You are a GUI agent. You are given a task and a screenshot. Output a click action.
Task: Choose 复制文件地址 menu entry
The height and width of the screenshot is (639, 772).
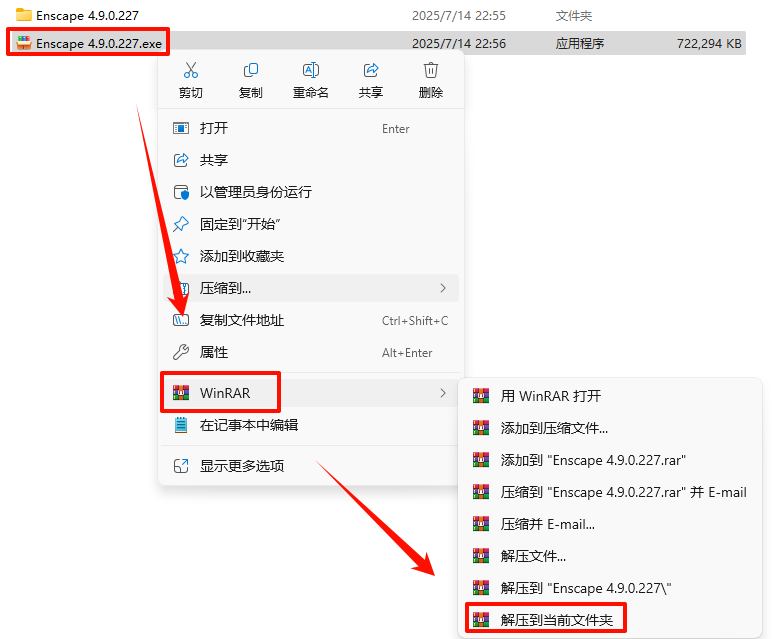point(311,320)
